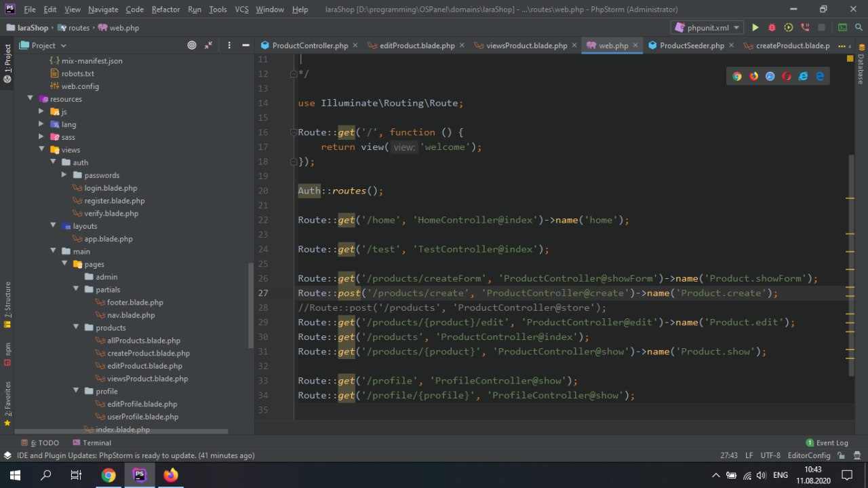Image resolution: width=868 pixels, height=488 pixels.
Task: Expand the js folder
Action: coord(41,111)
